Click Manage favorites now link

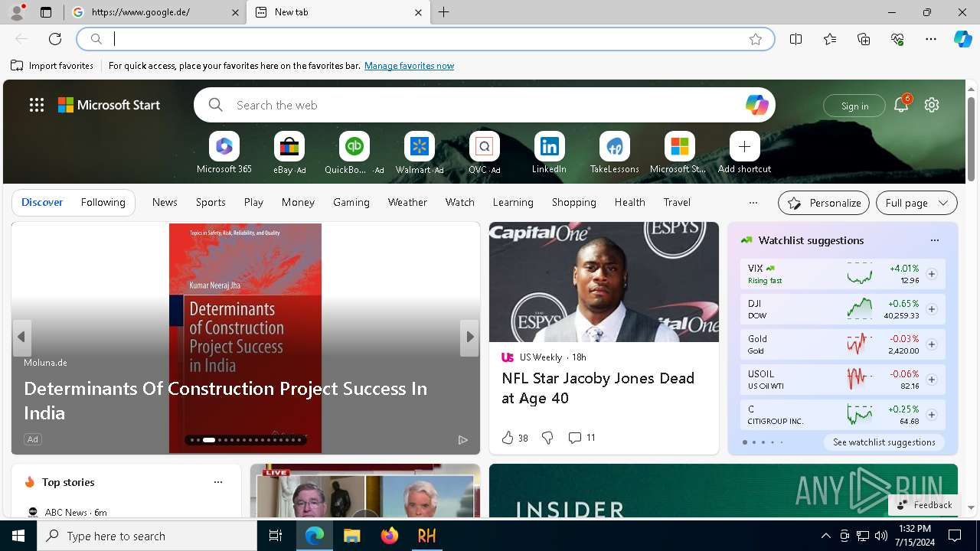tap(409, 66)
